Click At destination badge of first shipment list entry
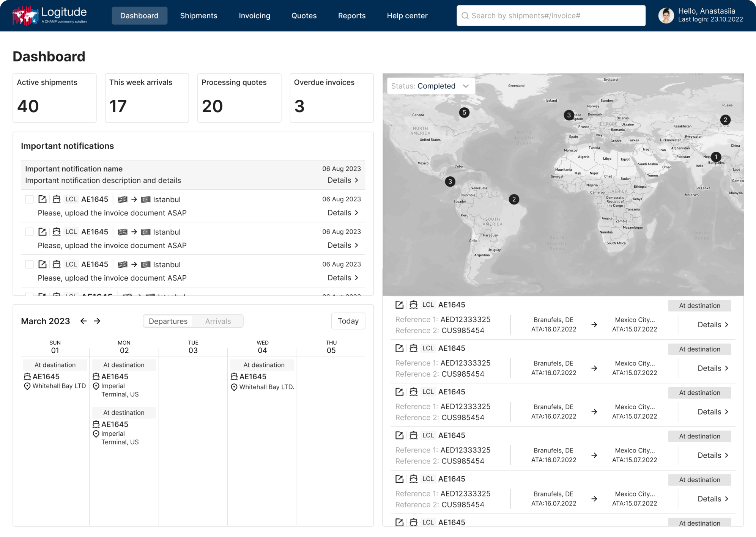This screenshot has width=756, height=537. click(699, 306)
